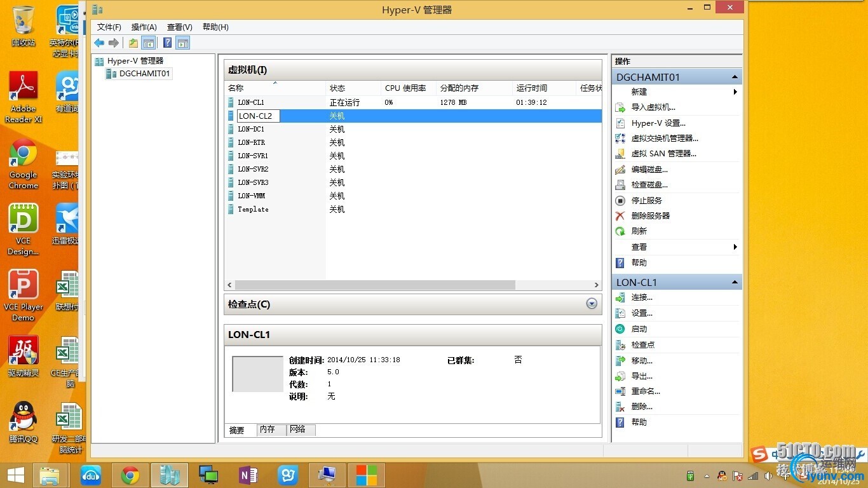This screenshot has width=868, height=488.
Task: Click the 删除服务器 action
Action: [650, 216]
